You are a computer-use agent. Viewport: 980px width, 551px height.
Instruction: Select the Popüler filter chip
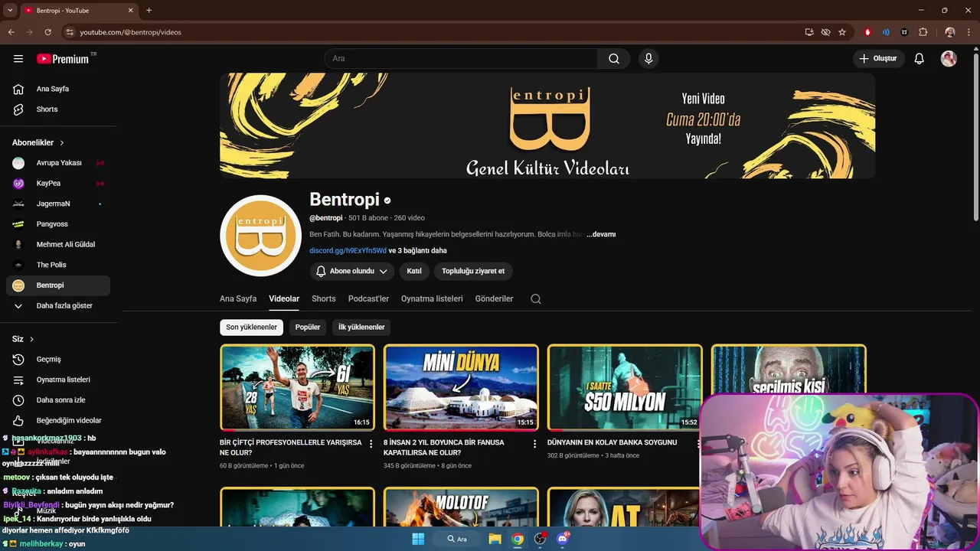point(308,328)
